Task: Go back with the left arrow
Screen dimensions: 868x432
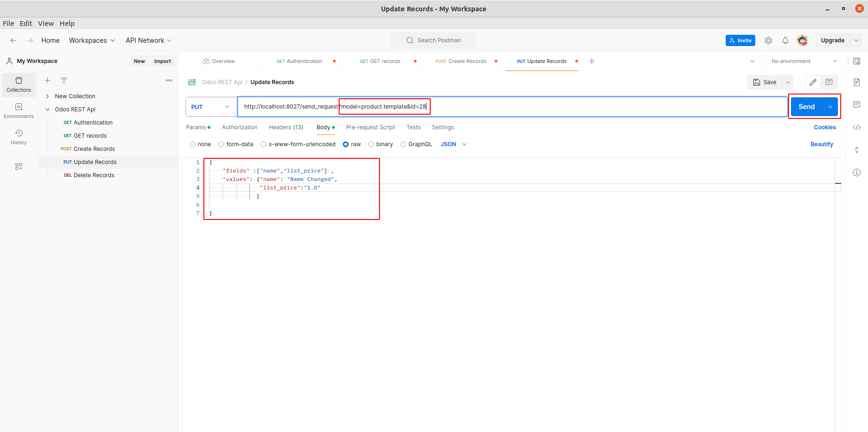Action: 13,40
